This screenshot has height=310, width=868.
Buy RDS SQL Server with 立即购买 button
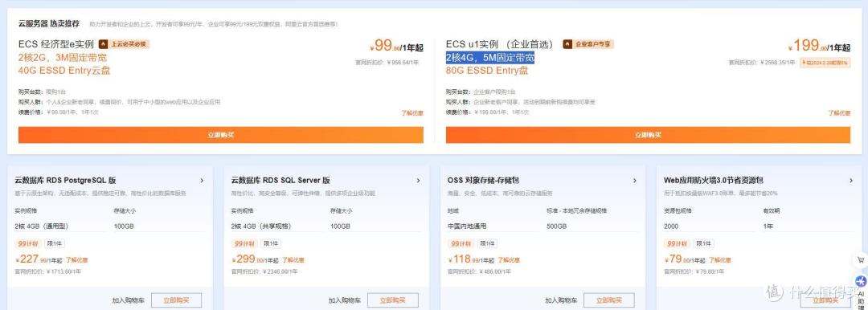pyautogui.click(x=392, y=300)
